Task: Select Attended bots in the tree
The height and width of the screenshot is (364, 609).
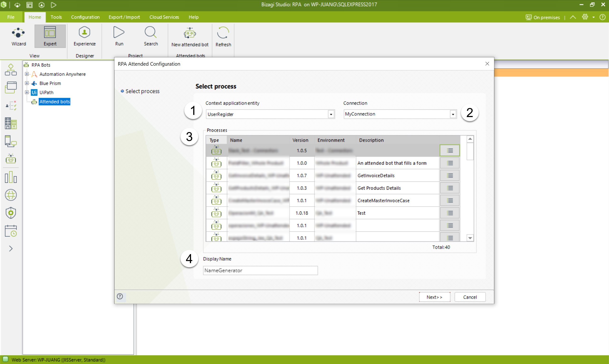Action: tap(54, 102)
